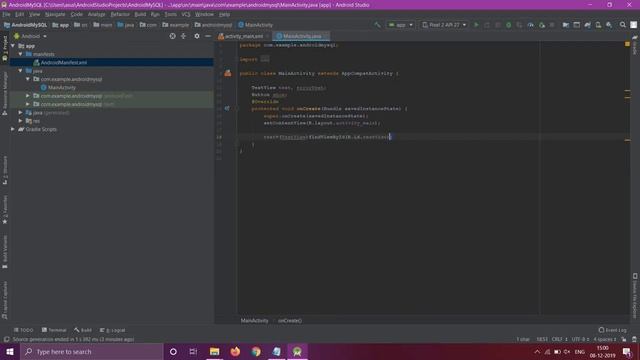The height and width of the screenshot is (360, 640).
Task: Open the Logcat tool window
Action: tap(113, 330)
